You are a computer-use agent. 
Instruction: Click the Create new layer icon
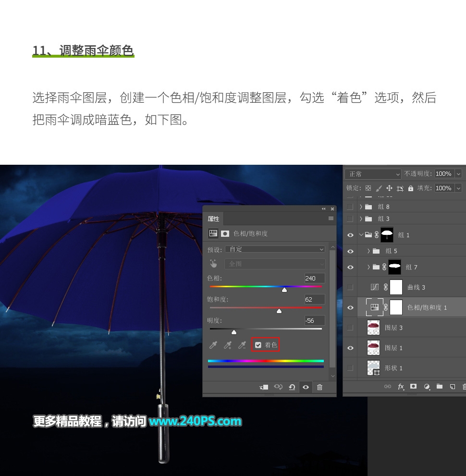click(x=453, y=387)
